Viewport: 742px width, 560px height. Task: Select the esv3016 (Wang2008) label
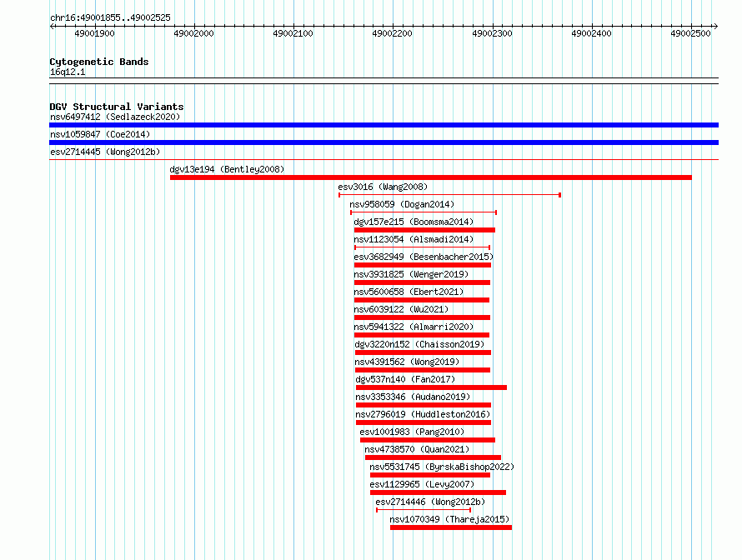[383, 187]
